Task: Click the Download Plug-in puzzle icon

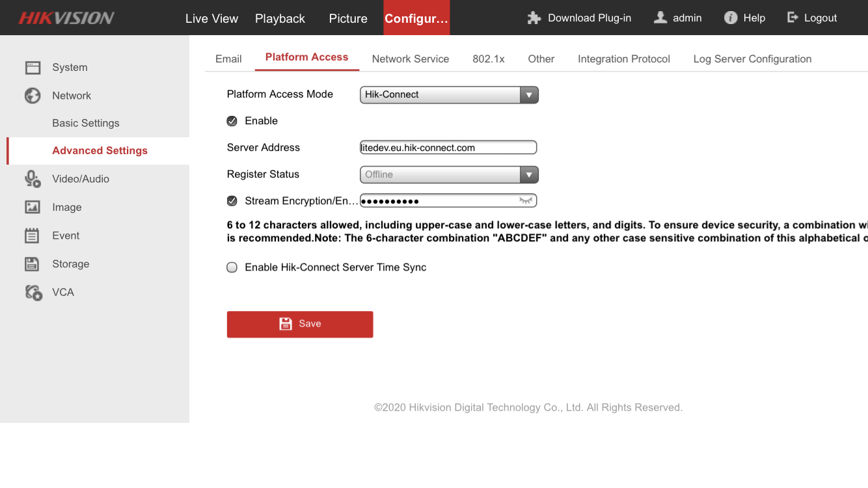Action: [x=534, y=18]
